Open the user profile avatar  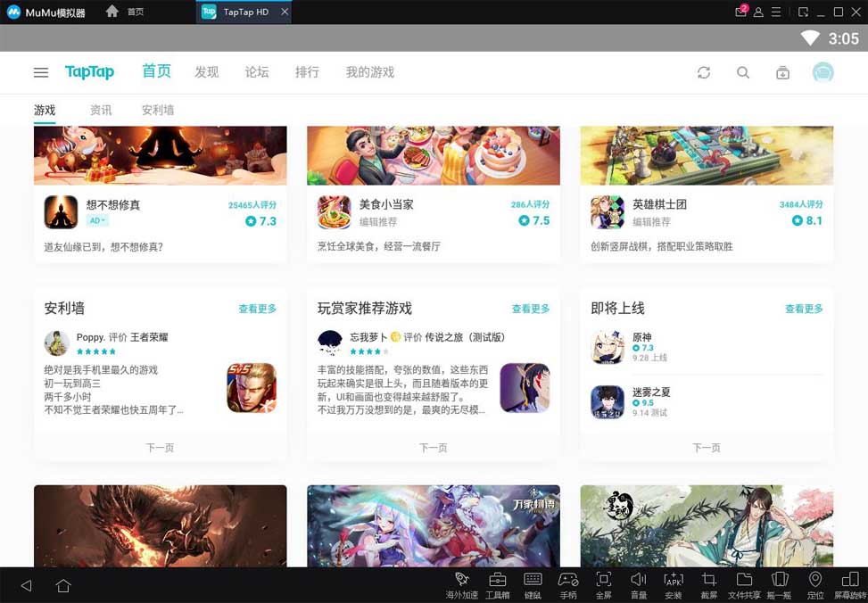pyautogui.click(x=823, y=72)
